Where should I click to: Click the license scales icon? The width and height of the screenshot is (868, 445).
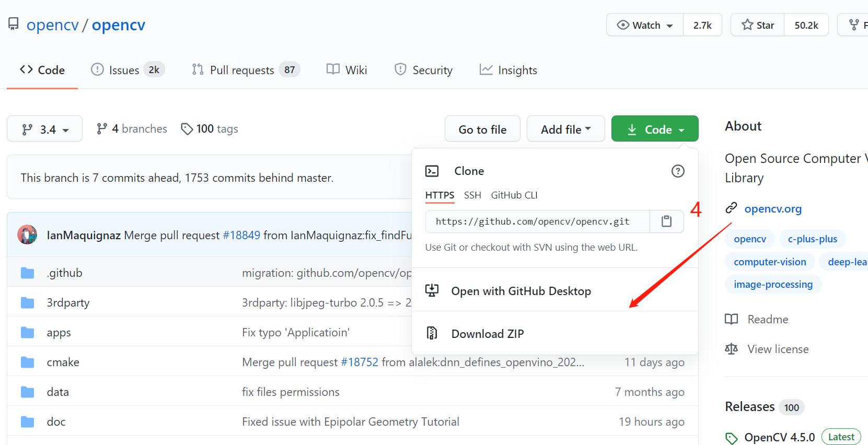point(732,349)
